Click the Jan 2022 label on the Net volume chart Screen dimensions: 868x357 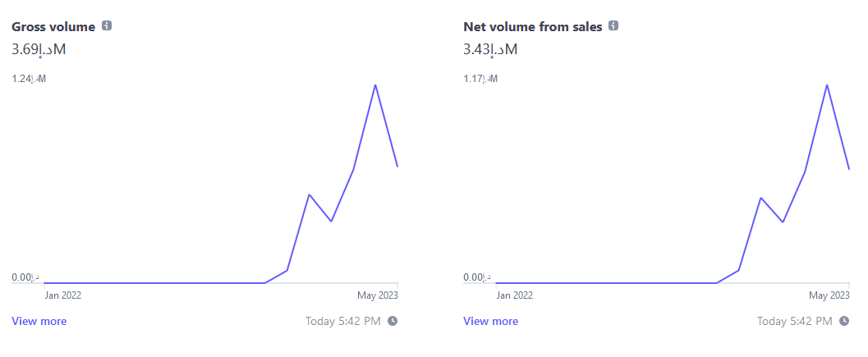coord(514,295)
